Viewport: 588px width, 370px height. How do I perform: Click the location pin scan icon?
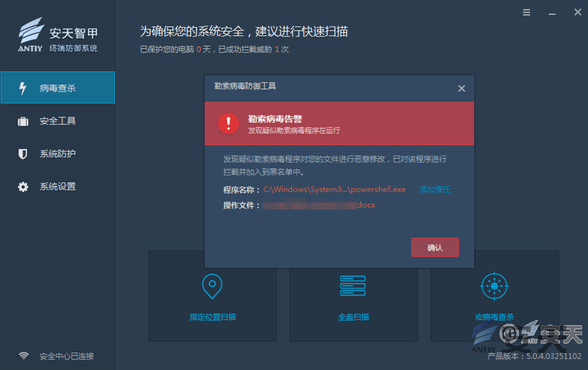(x=212, y=286)
